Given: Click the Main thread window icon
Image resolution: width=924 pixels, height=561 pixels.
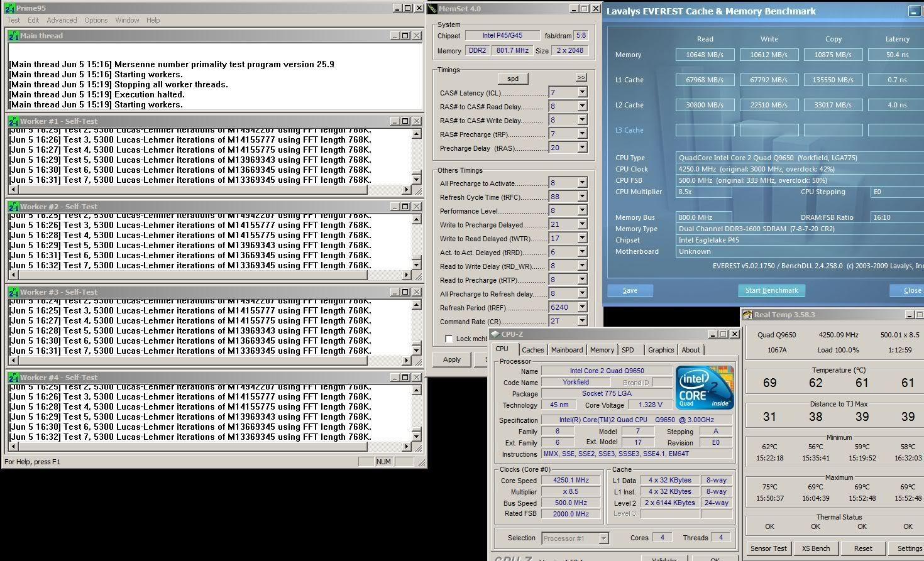Looking at the screenshot, I should [13, 36].
